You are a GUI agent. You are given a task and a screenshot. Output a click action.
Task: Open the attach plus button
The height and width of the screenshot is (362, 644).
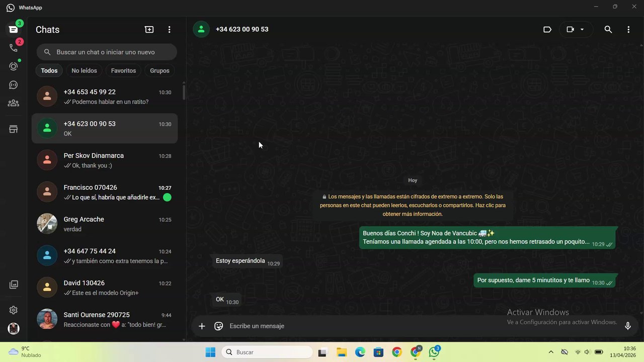tap(202, 326)
